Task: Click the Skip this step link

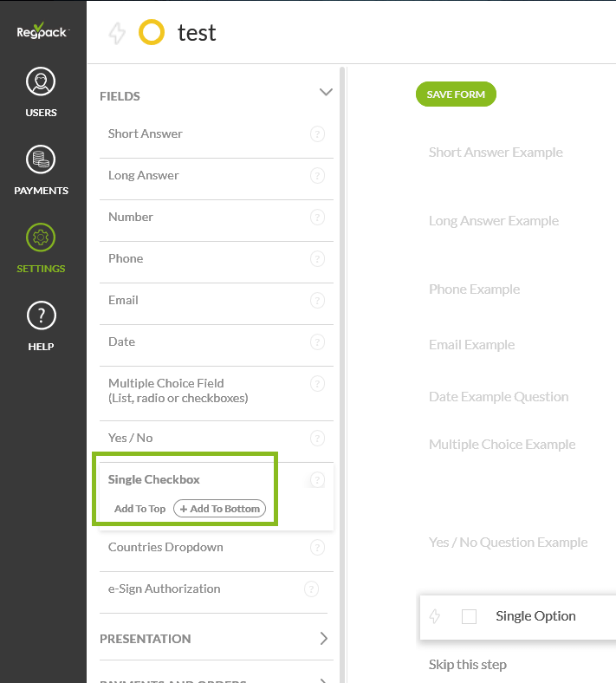Action: click(468, 665)
